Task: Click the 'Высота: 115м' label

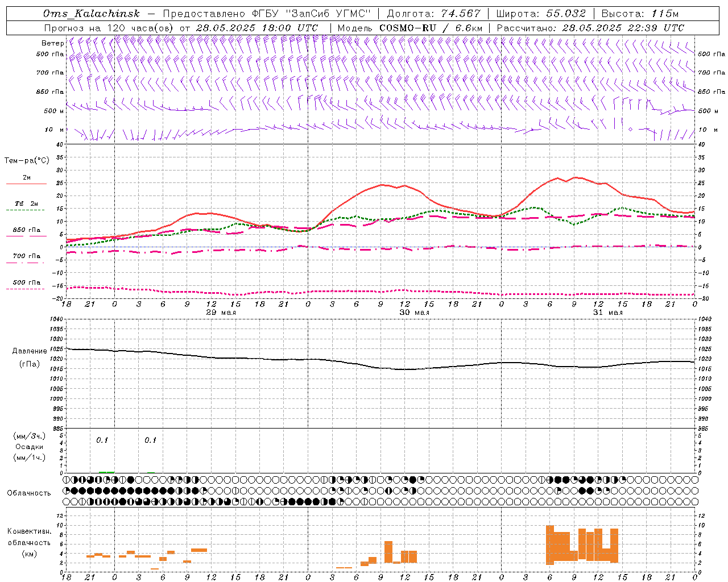Action: [640, 14]
